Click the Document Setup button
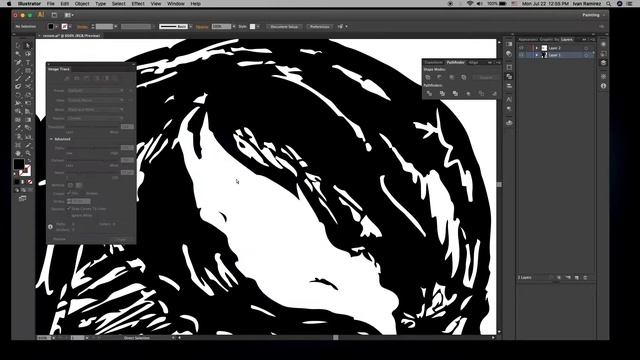This screenshot has height=360, width=640. [284, 27]
